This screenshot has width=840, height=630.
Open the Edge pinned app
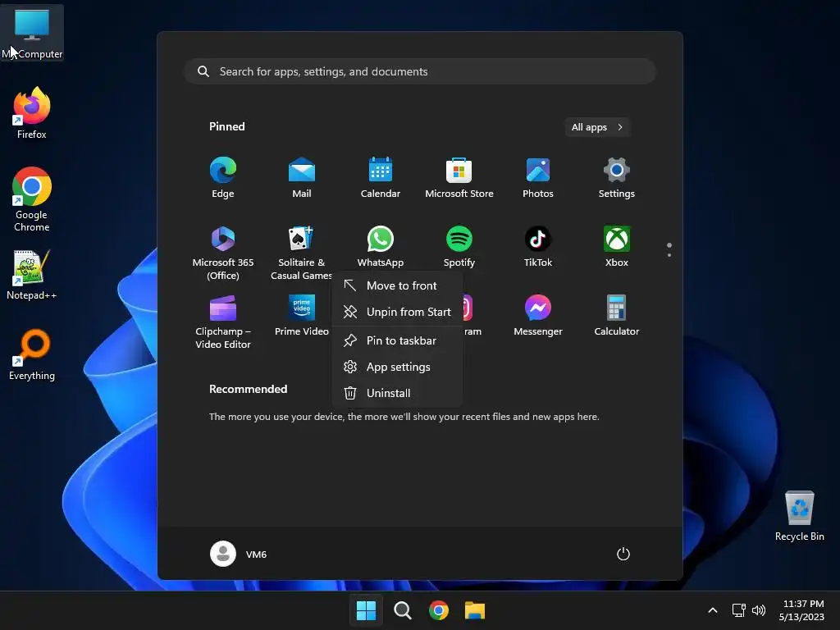[x=223, y=178]
